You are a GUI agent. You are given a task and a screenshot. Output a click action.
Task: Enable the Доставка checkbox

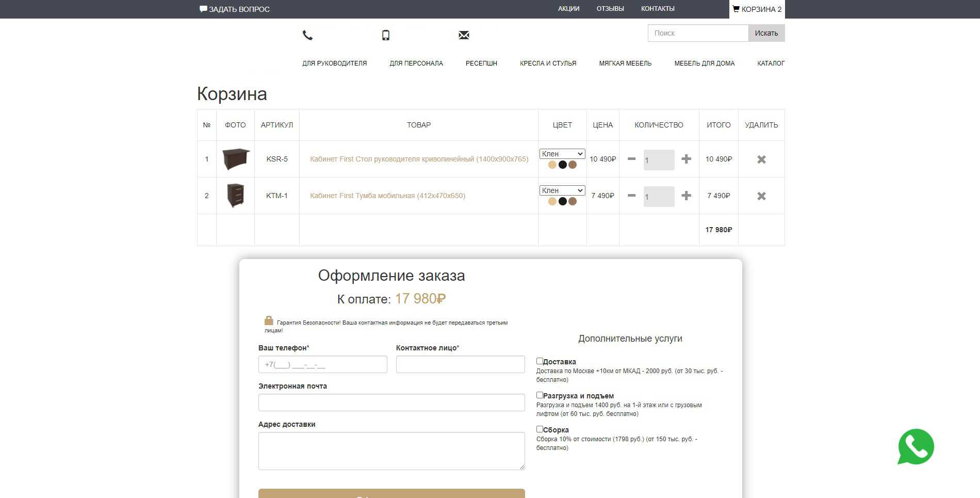click(x=540, y=361)
